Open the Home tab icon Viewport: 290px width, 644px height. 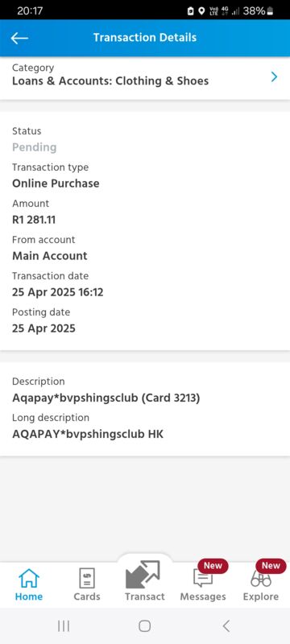[x=29, y=578]
